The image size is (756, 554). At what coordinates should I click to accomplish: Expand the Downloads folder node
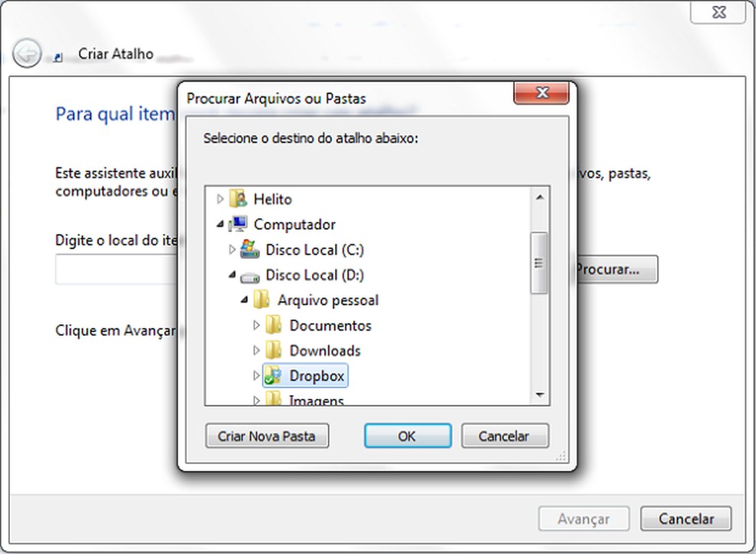tap(256, 350)
